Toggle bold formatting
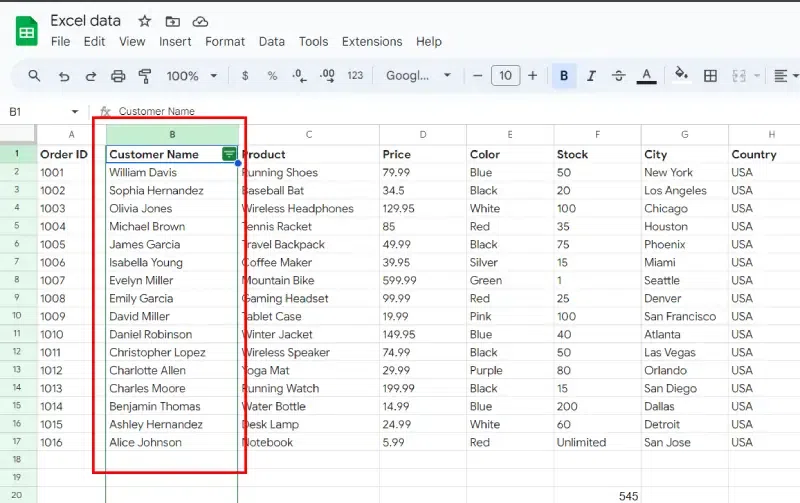Image resolution: width=800 pixels, height=503 pixels. tap(564, 76)
